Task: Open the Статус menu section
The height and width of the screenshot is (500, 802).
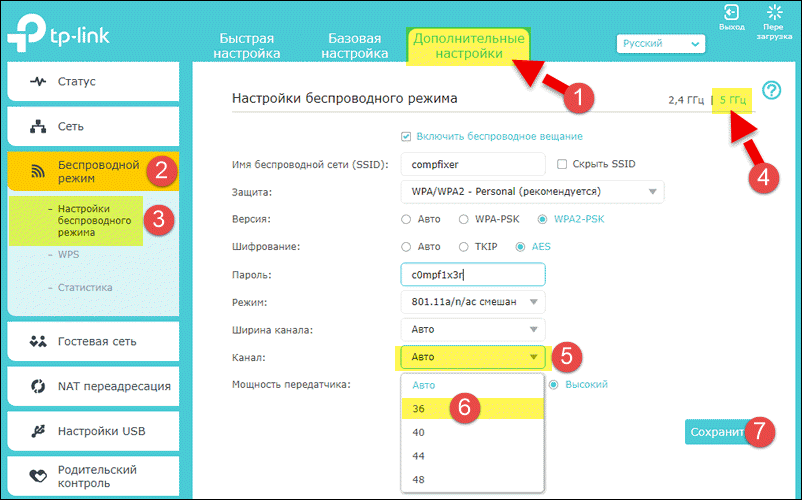Action: (x=93, y=81)
